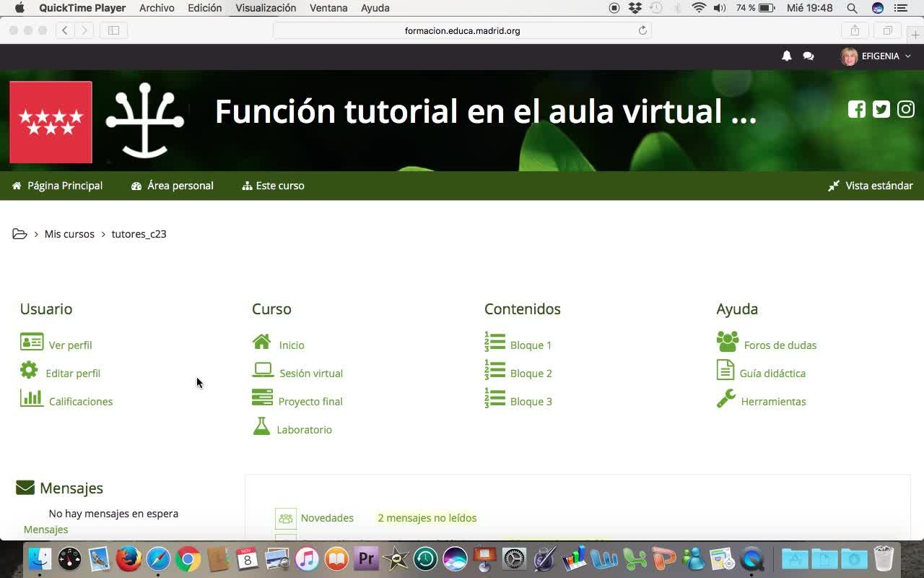Open the chat messages bubble icon
924x578 pixels.
808,56
